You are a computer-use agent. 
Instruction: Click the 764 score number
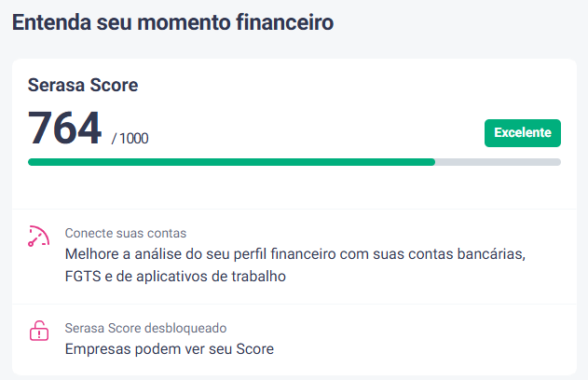click(64, 128)
